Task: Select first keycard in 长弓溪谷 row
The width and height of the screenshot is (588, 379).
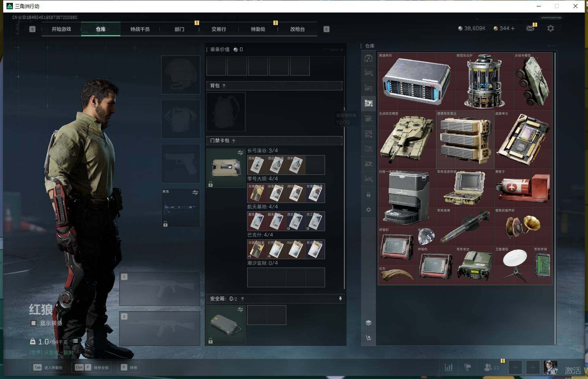Action: point(257,165)
